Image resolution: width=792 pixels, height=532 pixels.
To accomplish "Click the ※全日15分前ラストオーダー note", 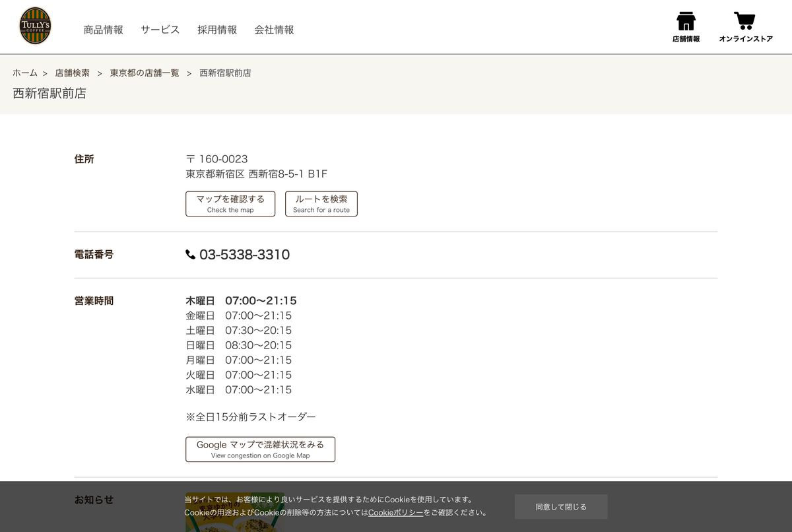I will point(251,417).
